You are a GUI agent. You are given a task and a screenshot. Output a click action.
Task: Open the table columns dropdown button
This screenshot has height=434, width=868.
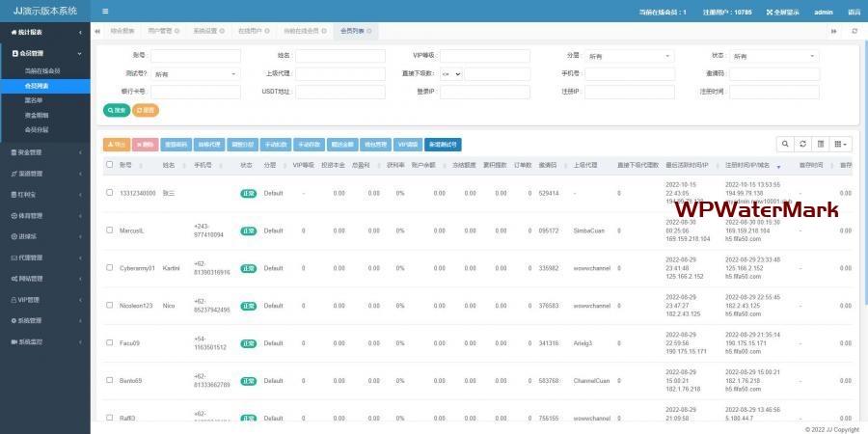842,144
